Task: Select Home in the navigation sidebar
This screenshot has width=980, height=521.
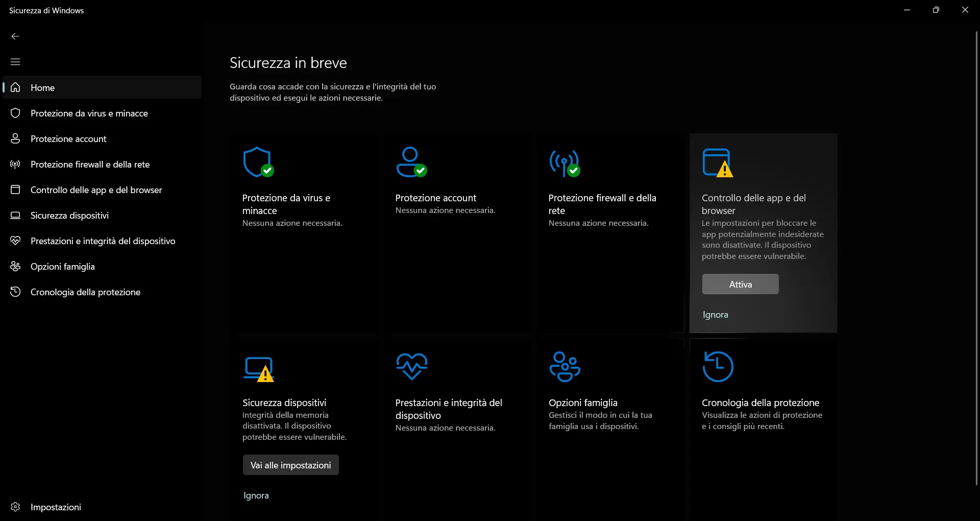Action: point(42,87)
